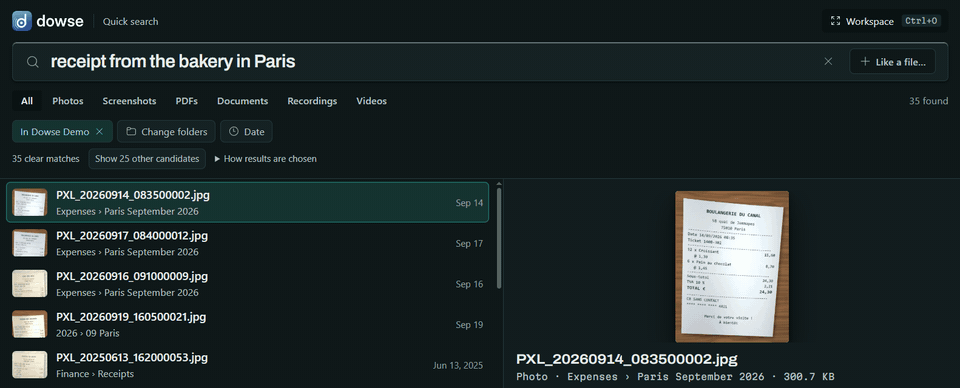Click the thumbnail of PXL_20260914_083500002.jpg in the results list
This screenshot has height=388, width=960.
[29, 203]
